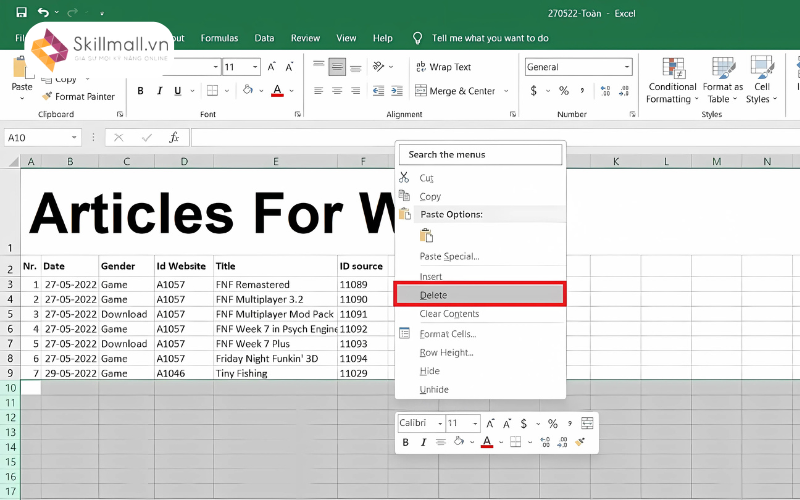Screen dimensions: 800x500
Task: Click the Name Box showing A10
Action: coord(42,137)
